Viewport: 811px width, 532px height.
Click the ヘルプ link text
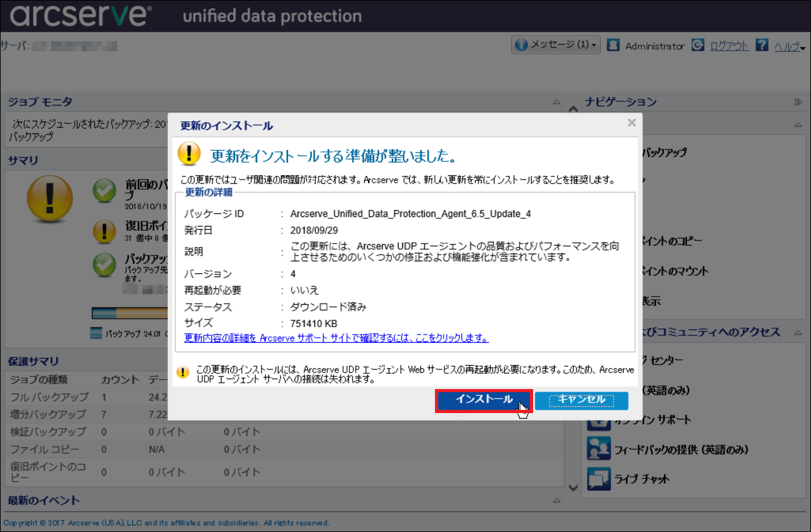[x=787, y=46]
